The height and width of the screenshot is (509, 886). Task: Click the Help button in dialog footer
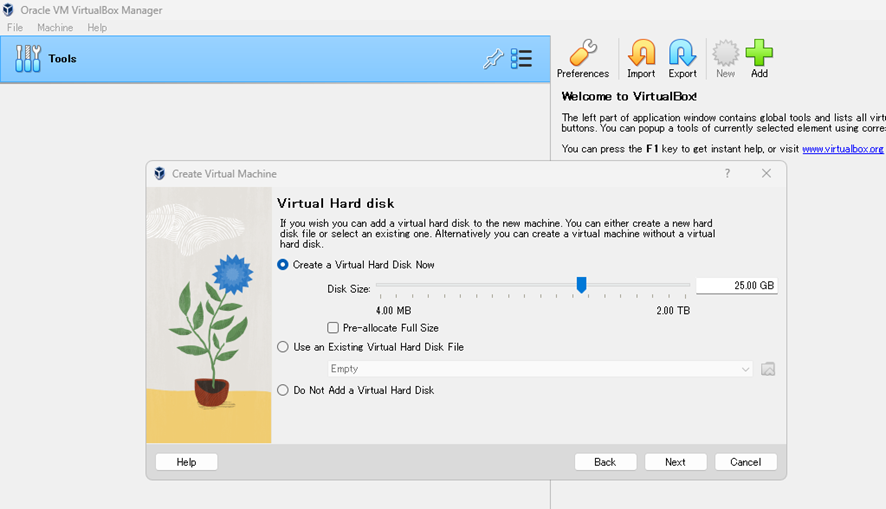(x=186, y=462)
